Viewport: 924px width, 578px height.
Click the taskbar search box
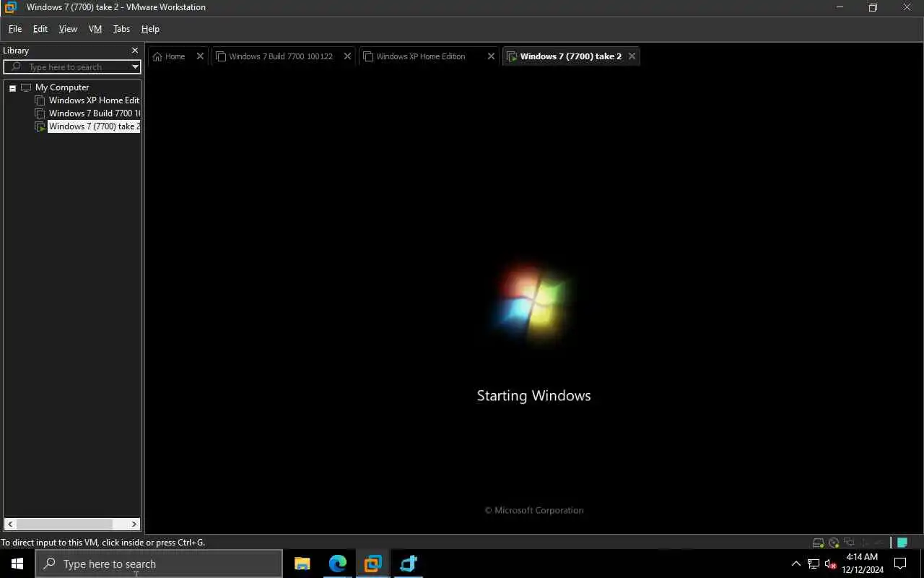point(159,564)
